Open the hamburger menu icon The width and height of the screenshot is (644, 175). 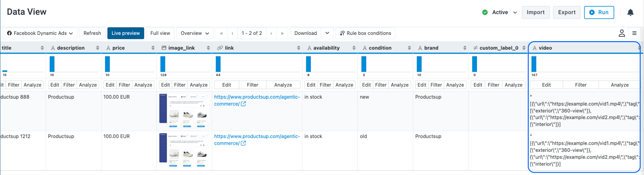635,33
